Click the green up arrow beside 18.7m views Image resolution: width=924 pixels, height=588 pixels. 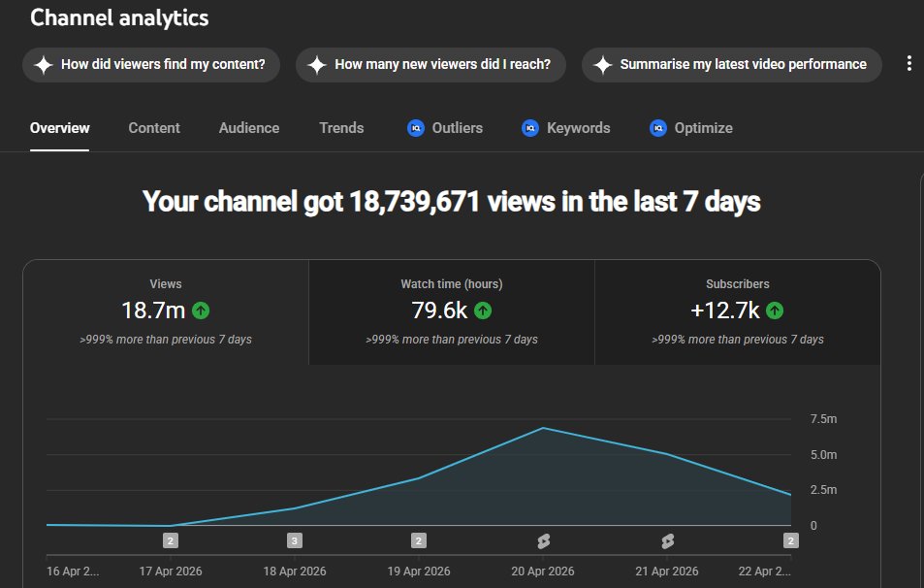coord(201,310)
